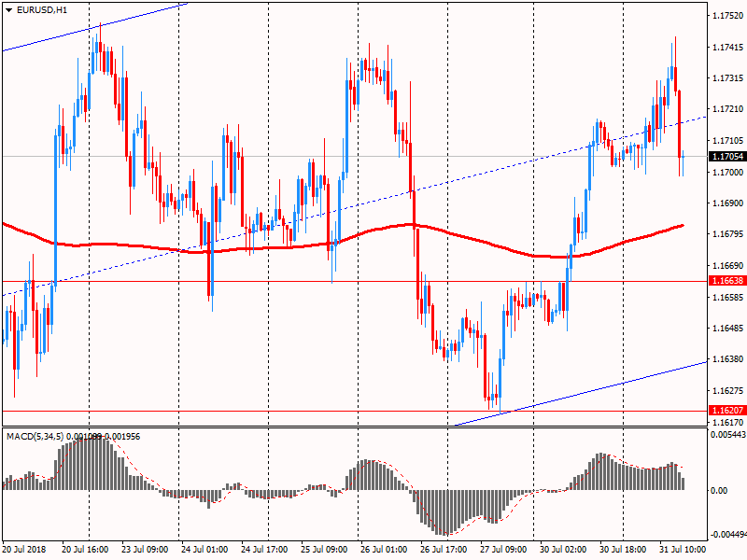Click the 20 Jul 16:00 time label
The height and width of the screenshot is (560, 747).
pyautogui.click(x=85, y=549)
